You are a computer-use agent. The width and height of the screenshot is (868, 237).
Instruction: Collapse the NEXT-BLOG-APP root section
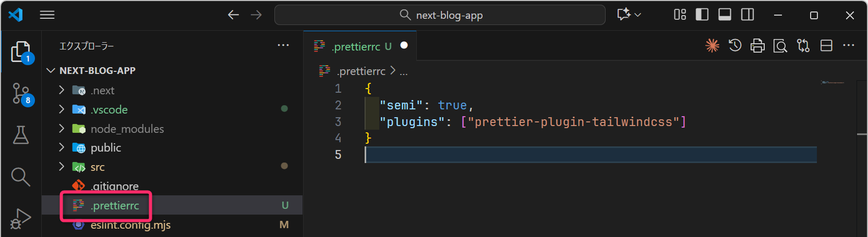51,70
